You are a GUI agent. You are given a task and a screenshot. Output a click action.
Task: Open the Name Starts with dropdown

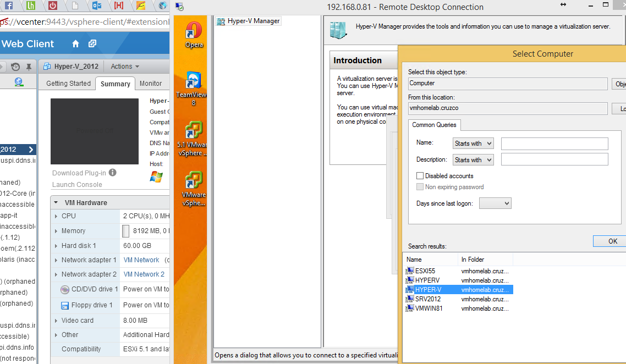pos(473,144)
